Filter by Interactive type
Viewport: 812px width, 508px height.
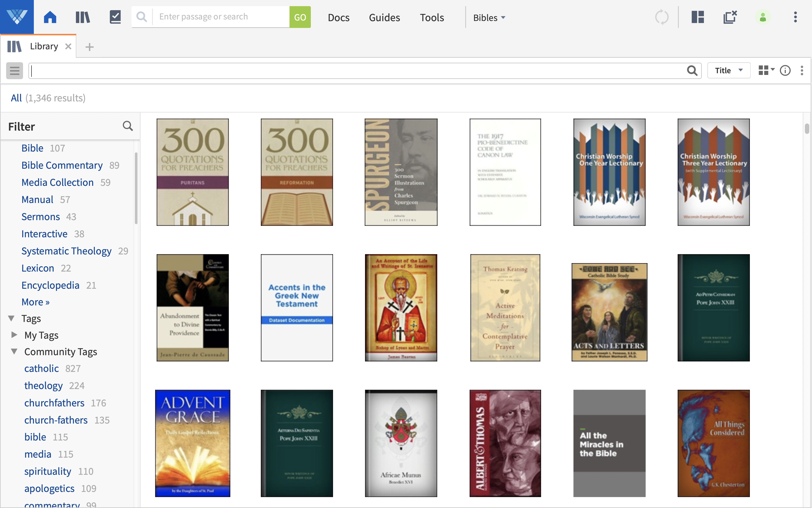44,233
